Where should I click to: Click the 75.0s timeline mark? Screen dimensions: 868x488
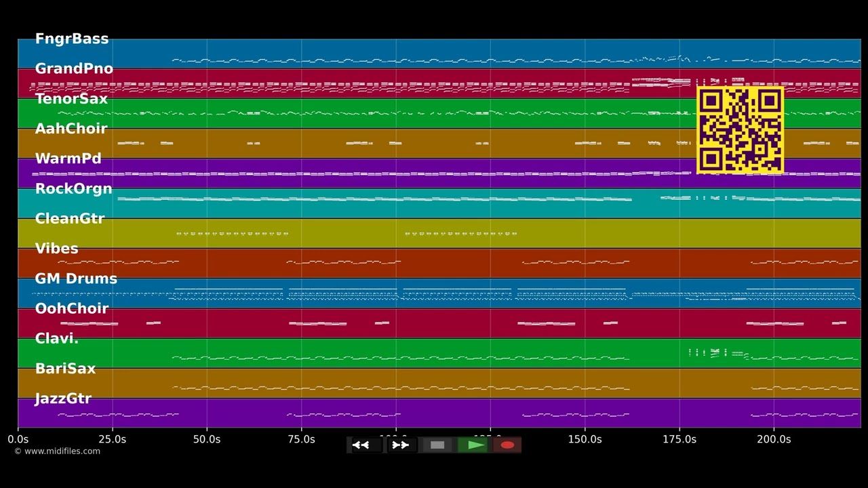301,439
